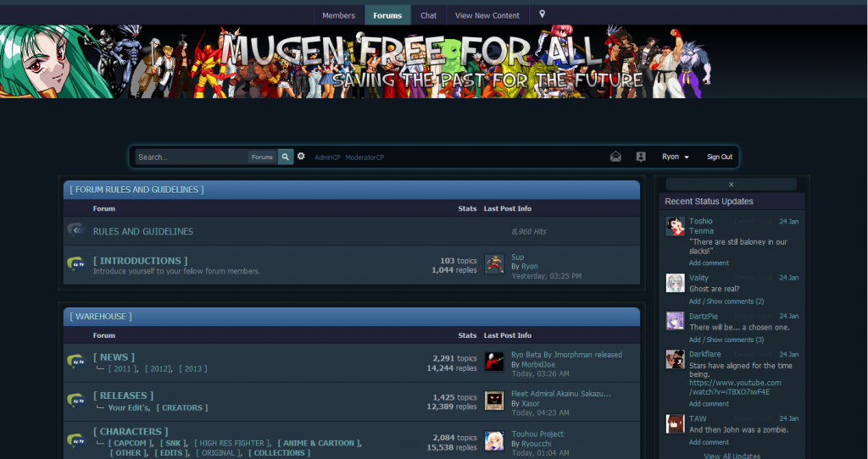
Task: Open the messages envelope icon
Action: 615,157
